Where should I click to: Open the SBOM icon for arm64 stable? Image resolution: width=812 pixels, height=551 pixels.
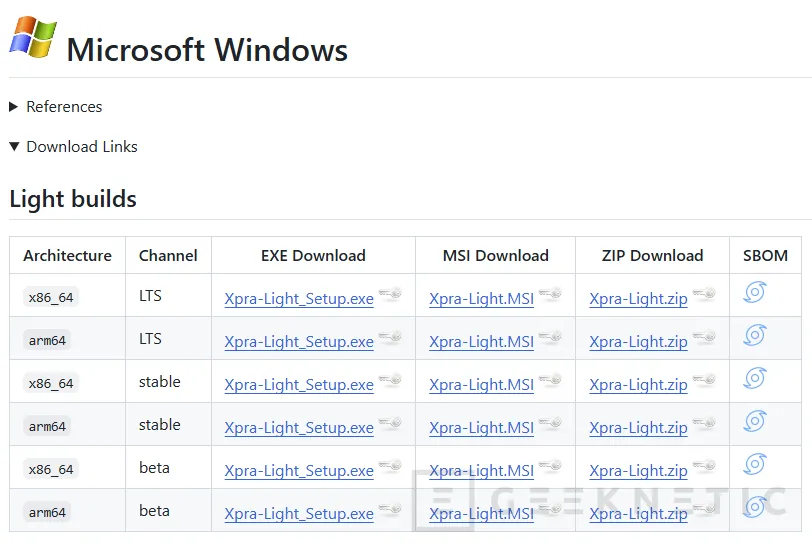coord(755,421)
